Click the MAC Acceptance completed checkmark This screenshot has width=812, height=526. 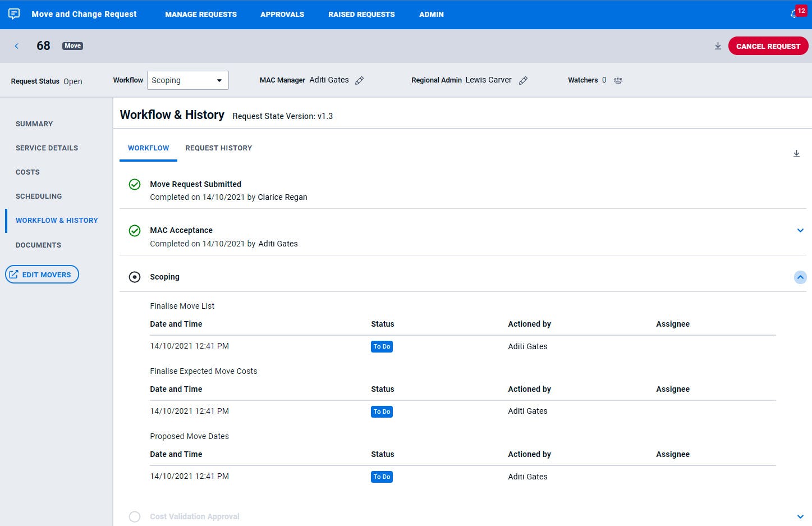coord(134,230)
